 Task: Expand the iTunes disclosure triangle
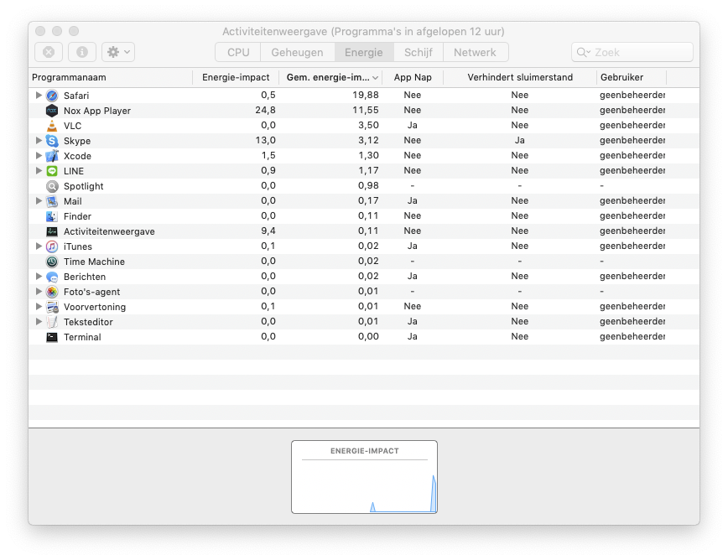point(39,246)
